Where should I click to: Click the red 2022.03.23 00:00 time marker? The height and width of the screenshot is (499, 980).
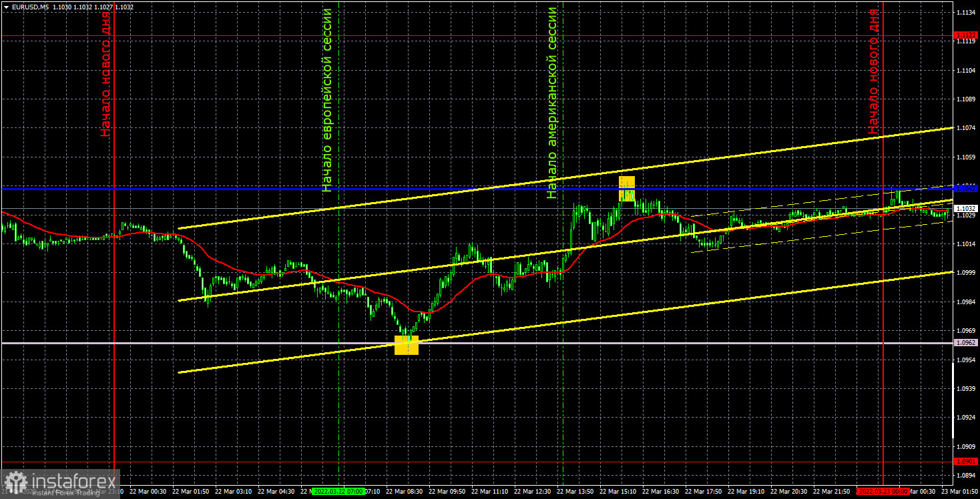(x=883, y=491)
